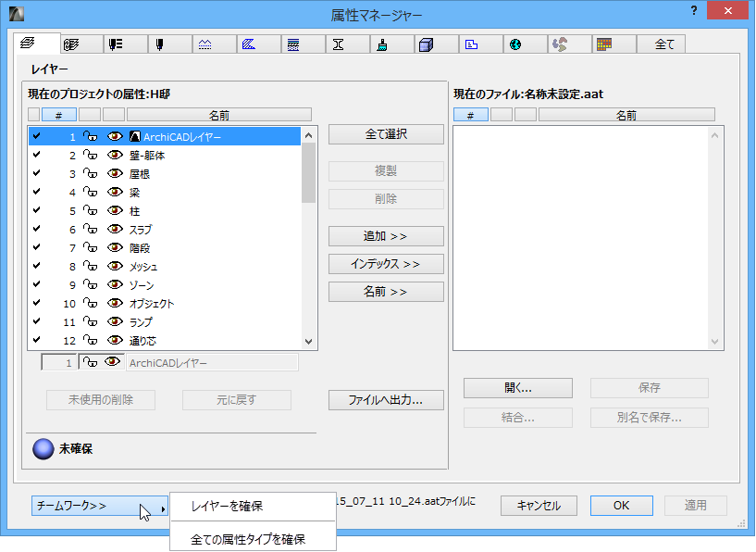The height and width of the screenshot is (552, 756).
Task: Click the blue 未確保 status sphere
Action: 43,449
